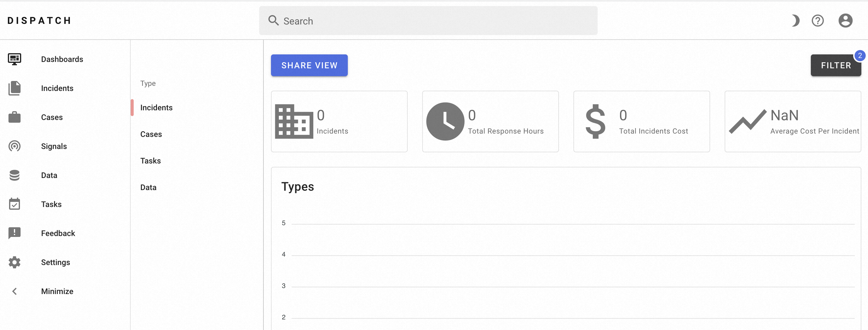Open Incidents via the sidebar documents icon

coord(15,88)
